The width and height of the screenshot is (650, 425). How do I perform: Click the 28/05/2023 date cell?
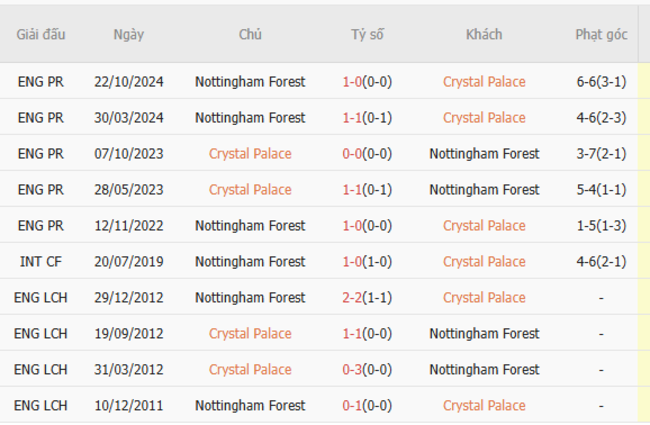[x=128, y=190]
